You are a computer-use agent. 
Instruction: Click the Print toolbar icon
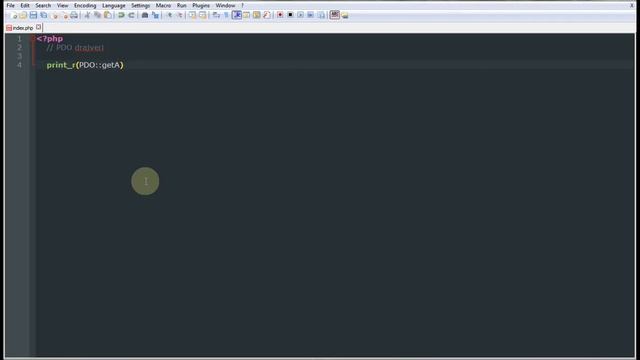(74, 16)
